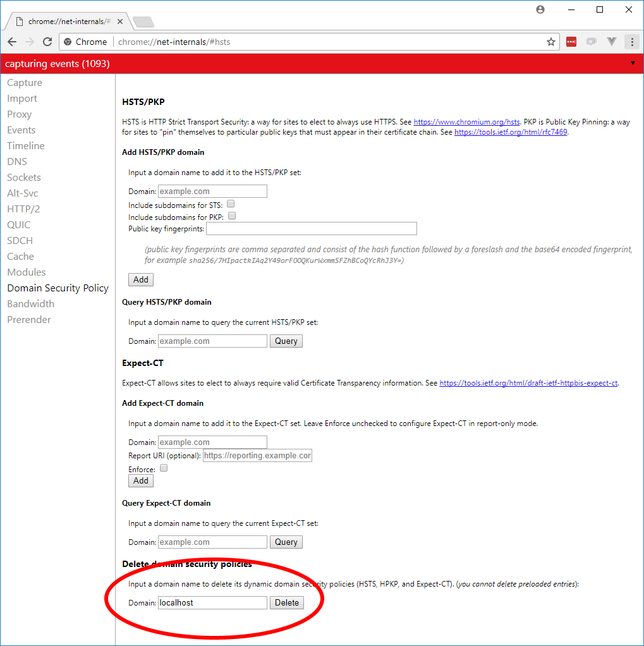The height and width of the screenshot is (646, 644).
Task: Click the Delete domain security policies heading
Action: (187, 564)
